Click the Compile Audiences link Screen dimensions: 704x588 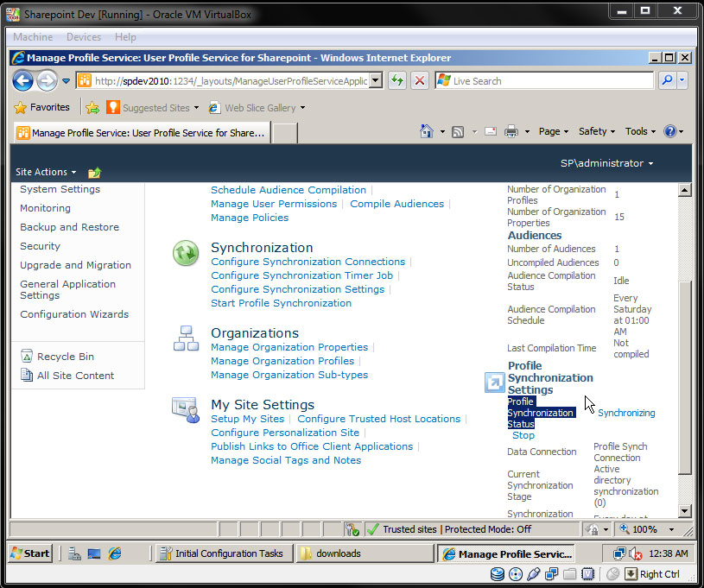pos(396,203)
